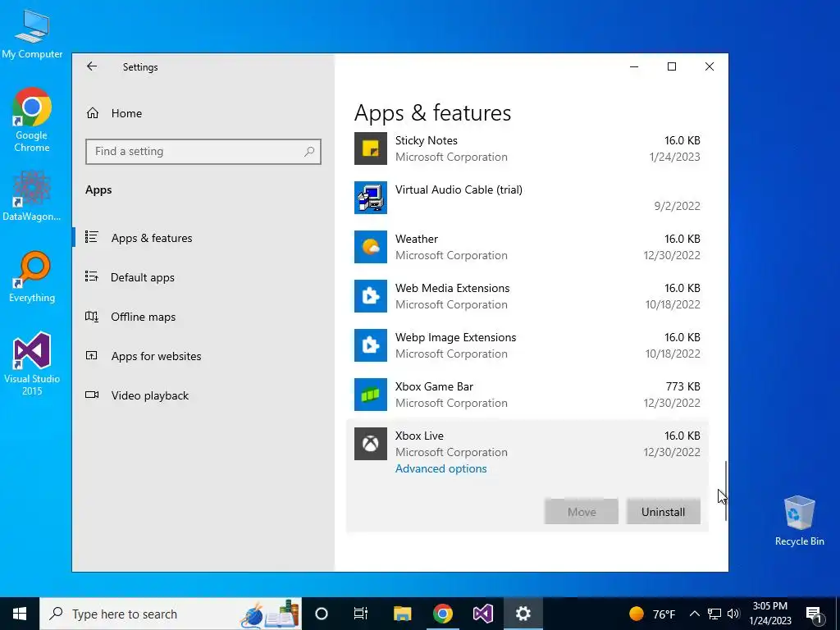
Task: Click the Home icon in Settings sidebar
Action: coord(93,113)
